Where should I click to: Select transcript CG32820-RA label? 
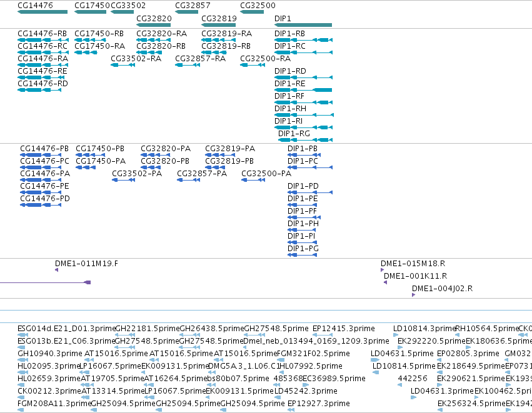[161, 34]
